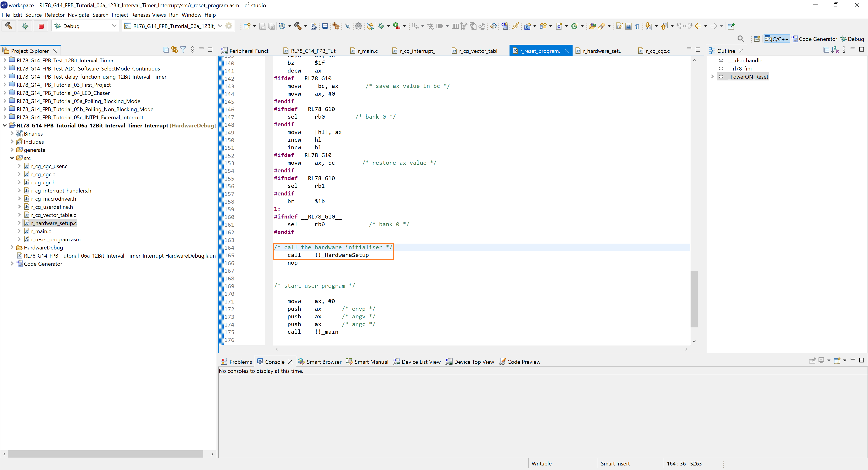Image resolution: width=868 pixels, height=470 pixels.
Task: Toggle Show Whitespace Characters pilcrow icon
Action: 637,26
